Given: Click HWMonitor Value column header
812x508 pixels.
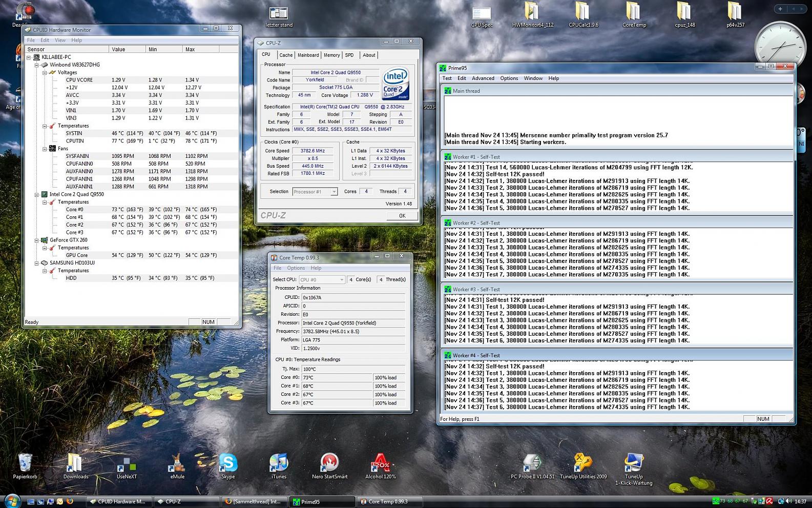Looking at the screenshot, I should [127, 49].
